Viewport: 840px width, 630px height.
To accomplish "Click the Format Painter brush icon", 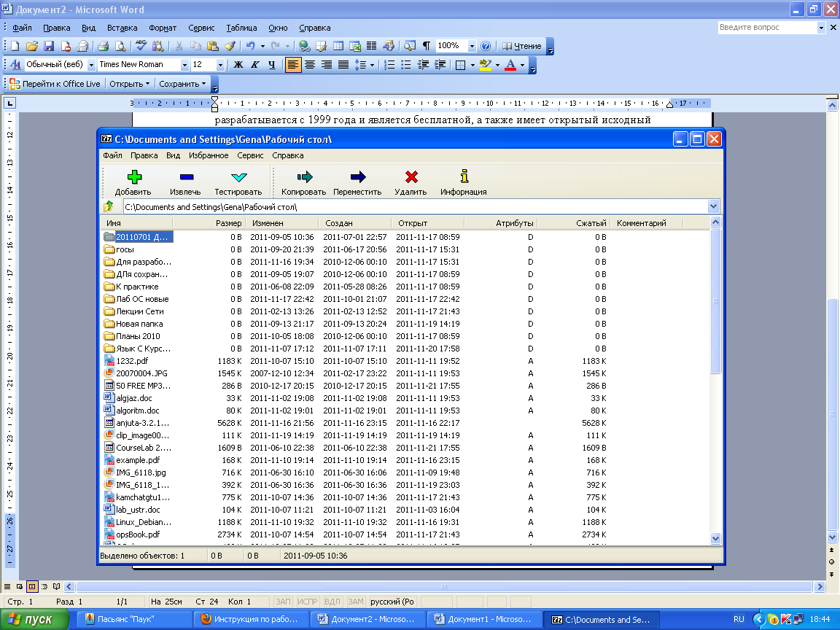I will 230,46.
